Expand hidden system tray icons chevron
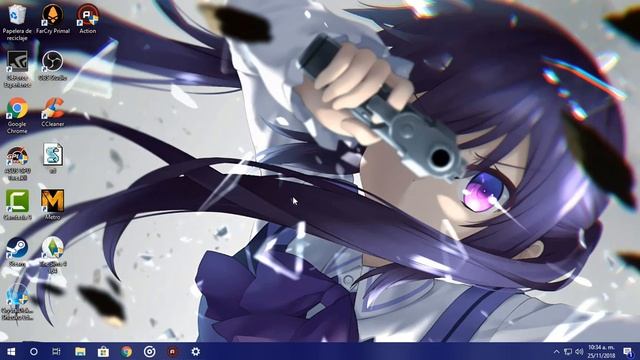This screenshot has height=360, width=640. pos(556,351)
